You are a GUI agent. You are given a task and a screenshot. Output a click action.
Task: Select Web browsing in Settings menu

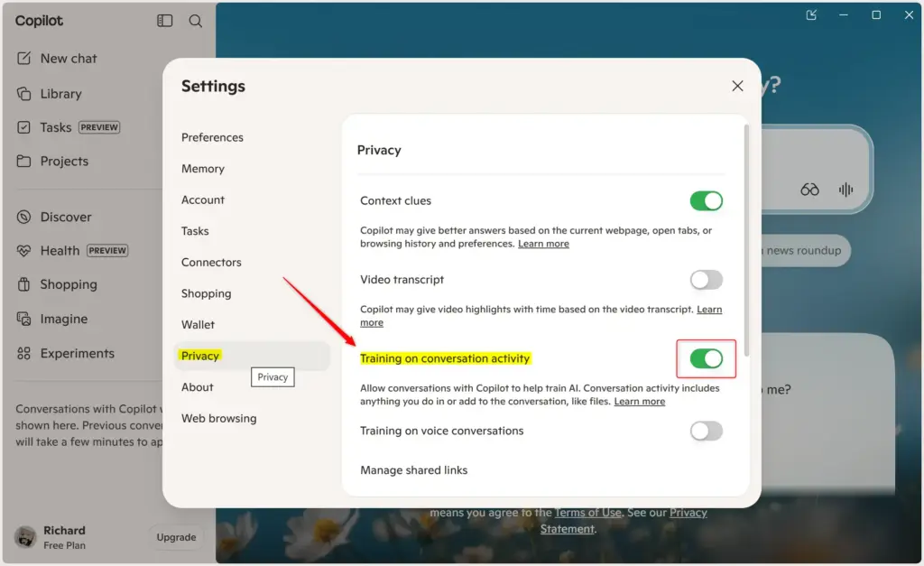(218, 419)
